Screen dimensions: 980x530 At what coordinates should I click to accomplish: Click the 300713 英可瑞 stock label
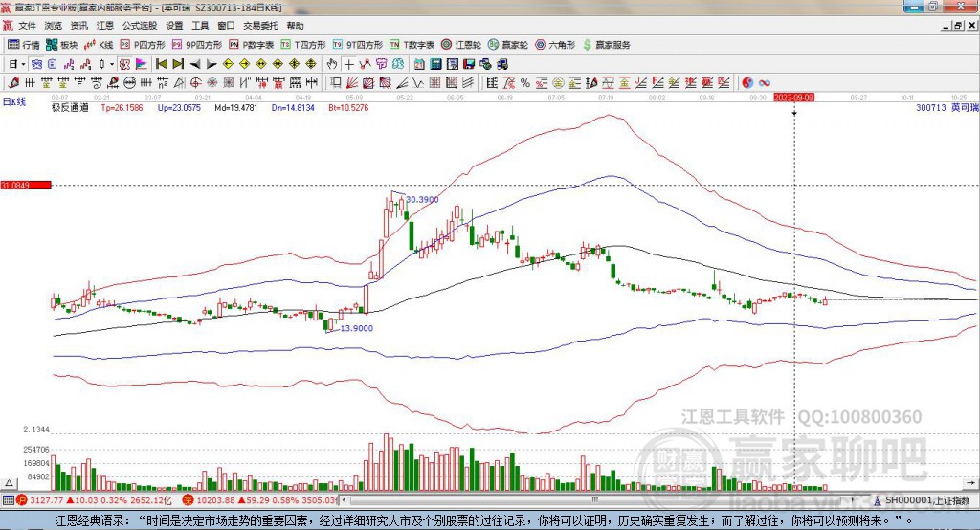click(x=947, y=107)
